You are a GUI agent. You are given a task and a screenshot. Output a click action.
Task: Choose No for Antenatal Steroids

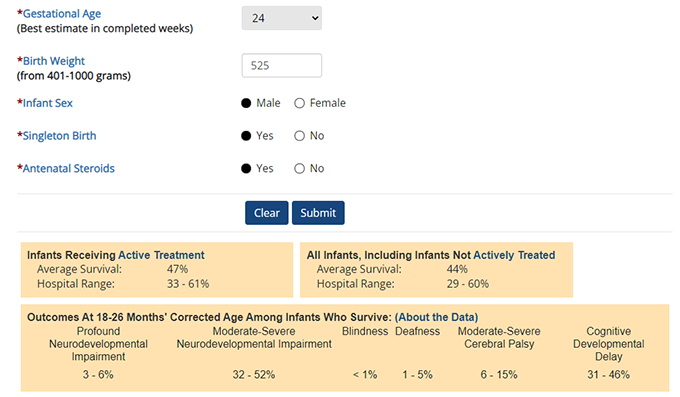pos(299,168)
